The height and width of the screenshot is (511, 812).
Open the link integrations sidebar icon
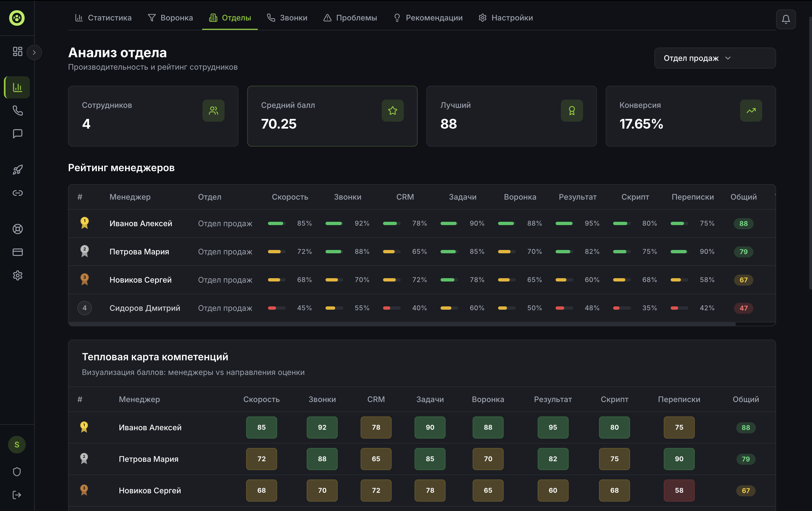tap(17, 193)
